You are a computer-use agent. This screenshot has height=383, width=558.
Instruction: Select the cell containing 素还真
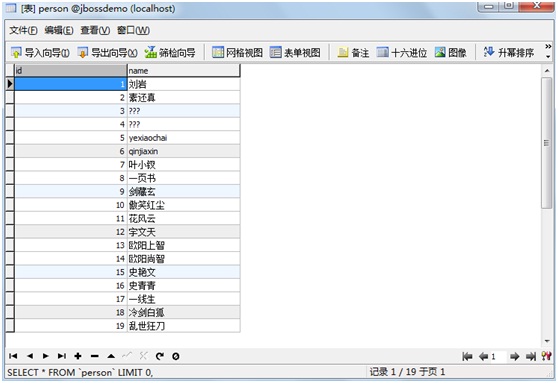[184, 98]
